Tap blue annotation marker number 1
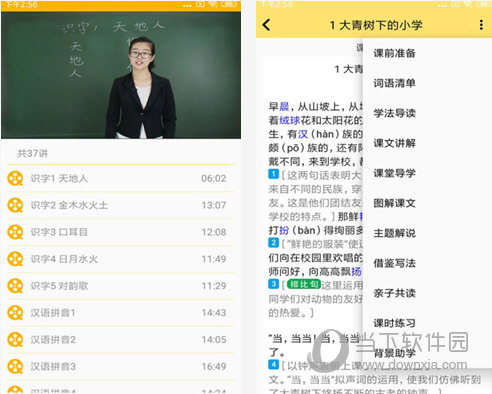The width and height of the screenshot is (492, 394). (273, 174)
